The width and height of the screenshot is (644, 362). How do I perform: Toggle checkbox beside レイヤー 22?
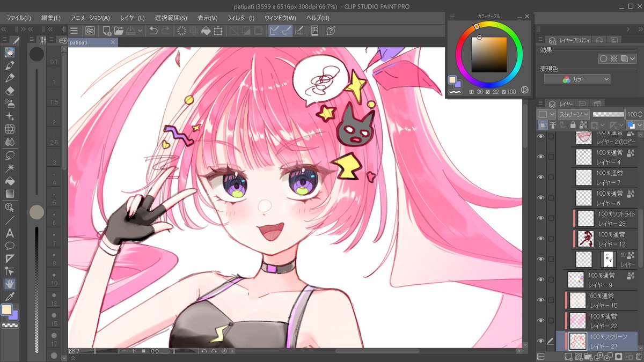click(551, 320)
